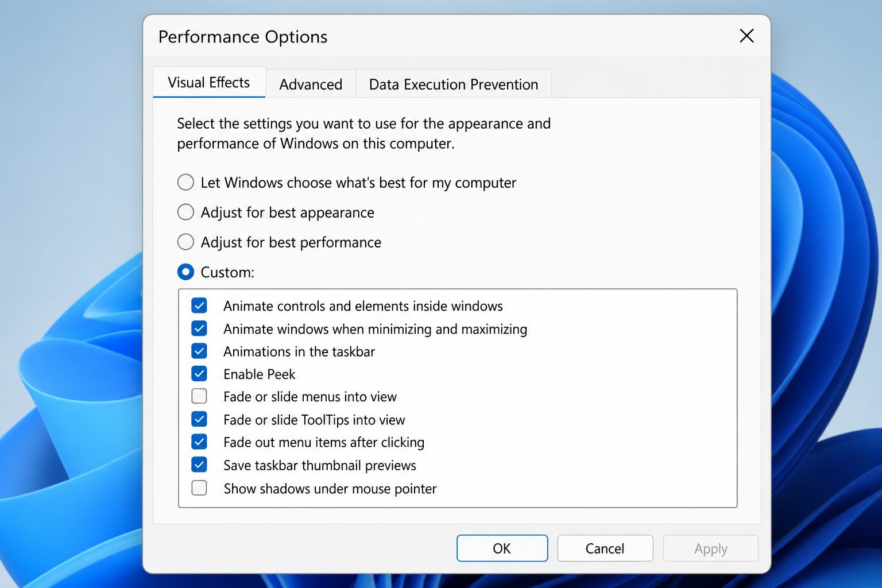
Task: Uncheck Fade or slide ToolTips into view
Action: pos(199,419)
